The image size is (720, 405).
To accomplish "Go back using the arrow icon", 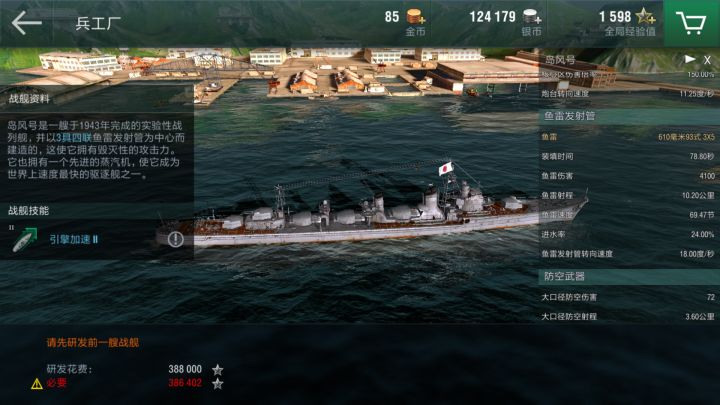I will (26, 23).
